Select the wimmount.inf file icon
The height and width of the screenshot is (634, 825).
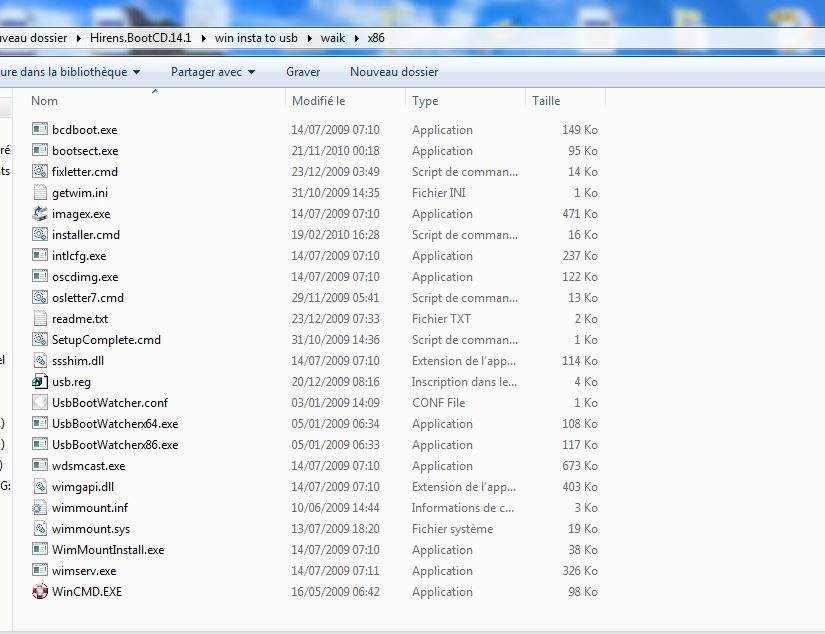pos(40,508)
